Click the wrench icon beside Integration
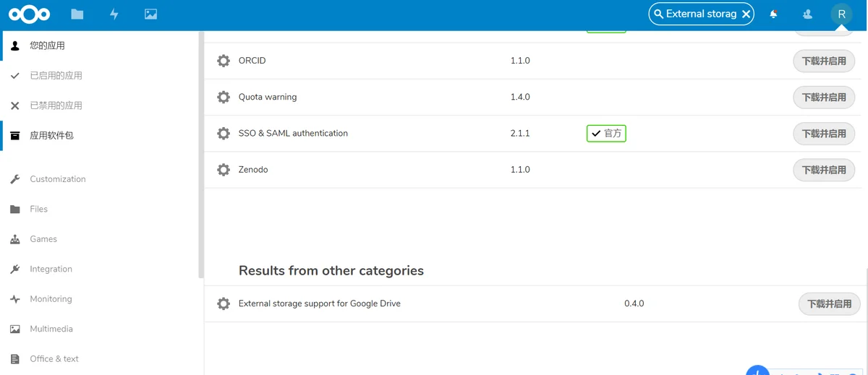Image resolution: width=868 pixels, height=375 pixels. pos(15,269)
